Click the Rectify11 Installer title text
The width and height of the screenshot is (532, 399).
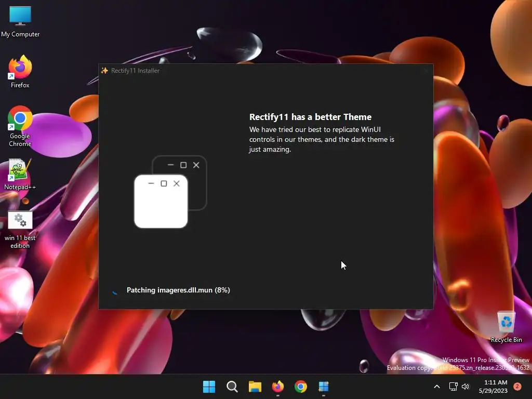[x=136, y=71]
